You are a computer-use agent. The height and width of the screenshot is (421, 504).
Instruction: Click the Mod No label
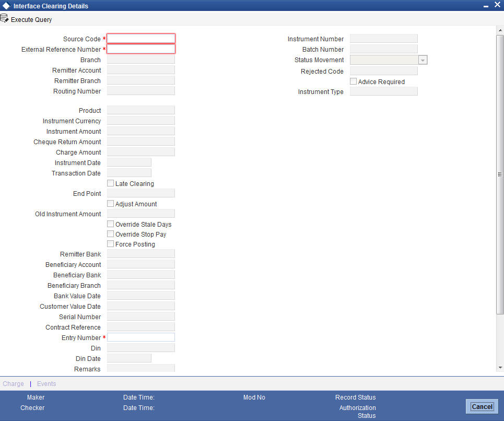[254, 397]
